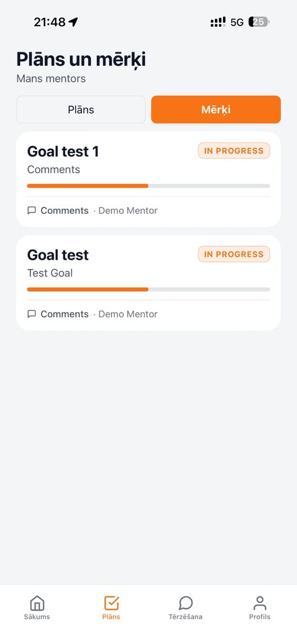Click IN PROGRESS badge on Goal test 1
Image resolution: width=297 pixels, height=644 pixels.
point(234,151)
